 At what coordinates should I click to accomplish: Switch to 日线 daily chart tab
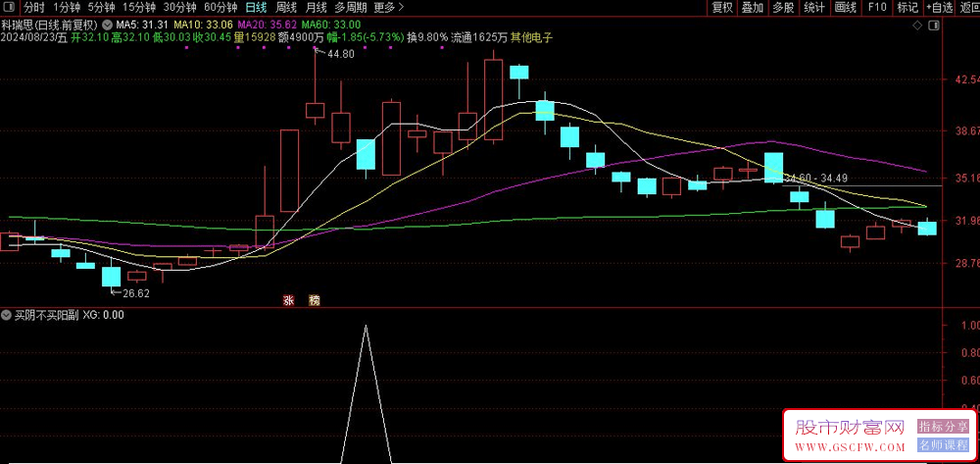pos(256,8)
